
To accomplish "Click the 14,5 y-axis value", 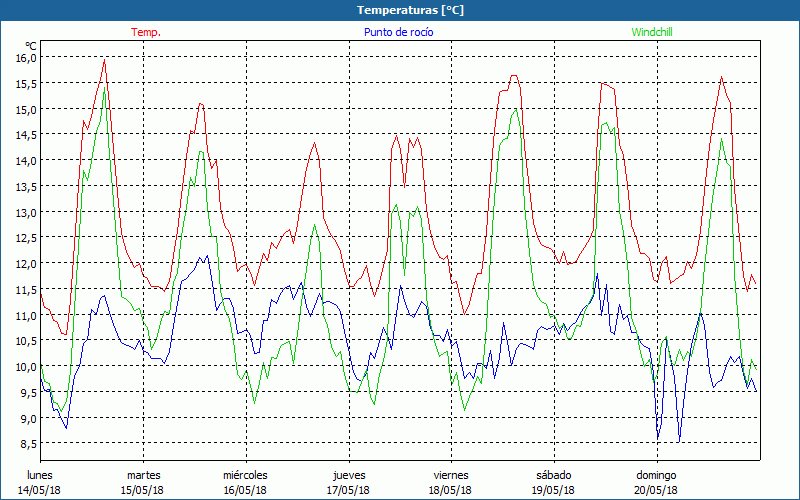I will tap(27, 135).
